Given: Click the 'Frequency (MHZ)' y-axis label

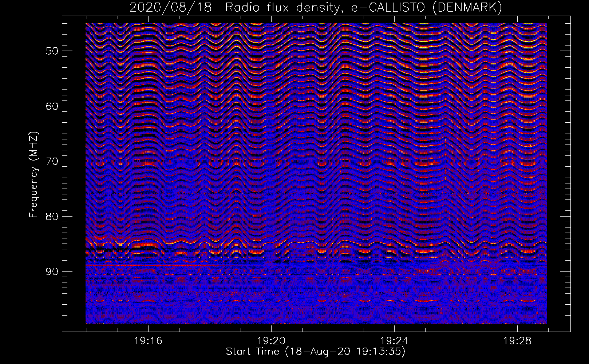Looking at the screenshot, I should tap(33, 175).
